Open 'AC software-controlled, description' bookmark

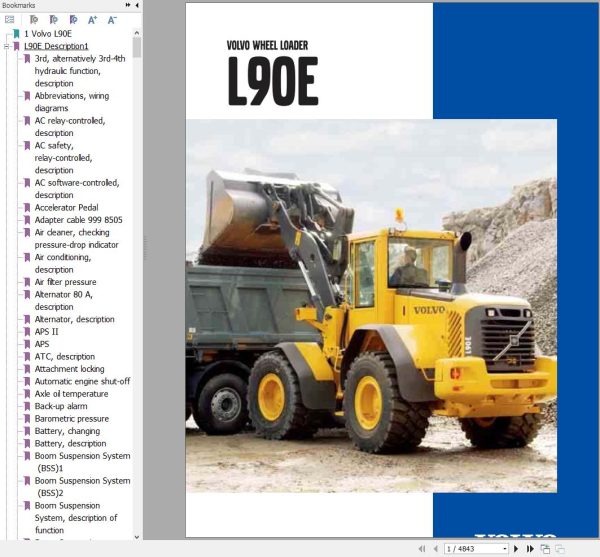[x=77, y=189]
